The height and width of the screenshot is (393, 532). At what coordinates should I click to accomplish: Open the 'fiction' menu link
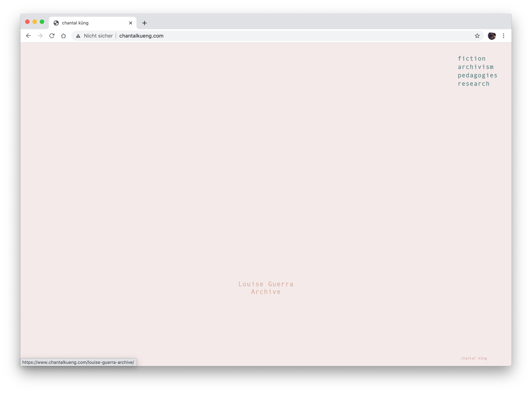pyautogui.click(x=471, y=59)
